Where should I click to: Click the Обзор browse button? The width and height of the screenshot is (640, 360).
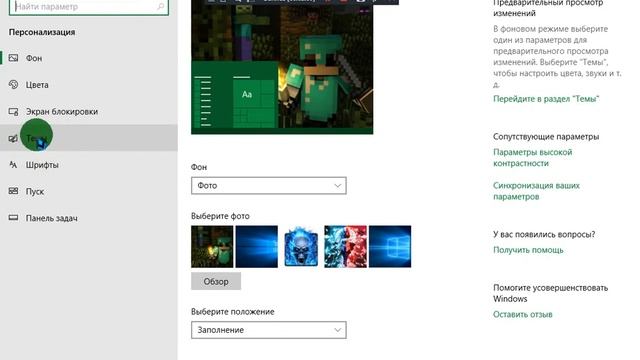pyautogui.click(x=216, y=281)
